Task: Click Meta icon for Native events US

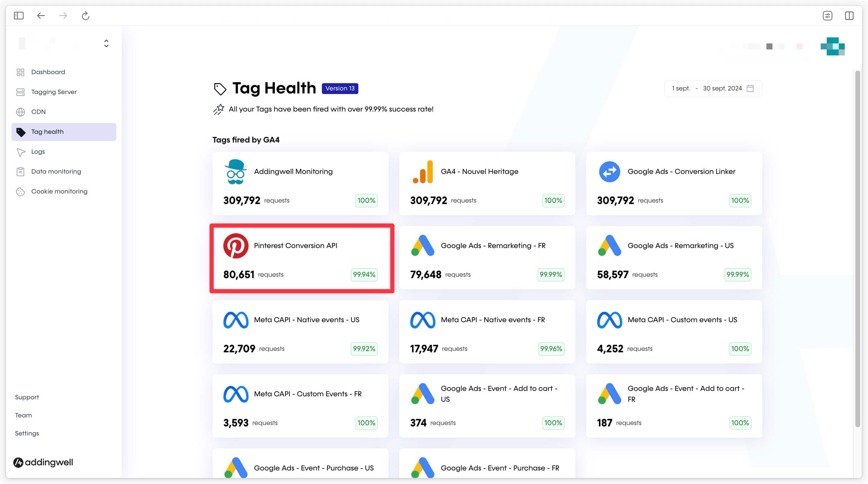Action: (236, 320)
